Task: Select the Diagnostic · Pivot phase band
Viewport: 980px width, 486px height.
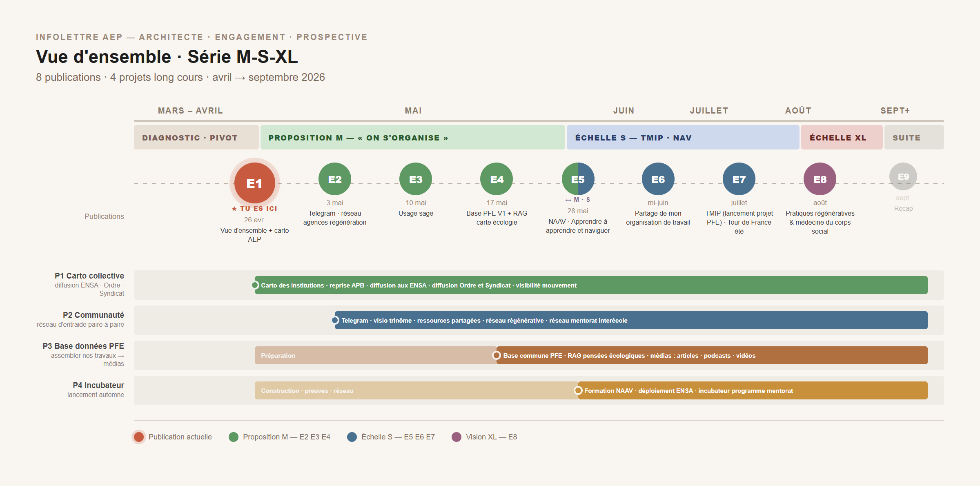Action: click(196, 138)
